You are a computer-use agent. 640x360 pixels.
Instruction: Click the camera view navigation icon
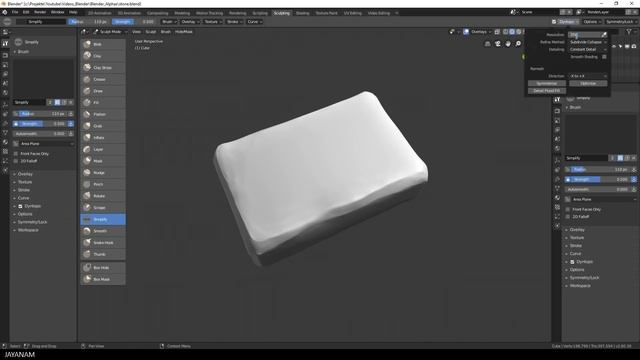pyautogui.click(x=498, y=44)
